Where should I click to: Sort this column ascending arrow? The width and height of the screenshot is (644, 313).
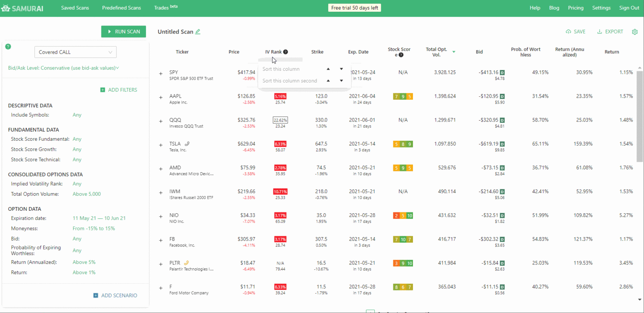pyautogui.click(x=328, y=69)
